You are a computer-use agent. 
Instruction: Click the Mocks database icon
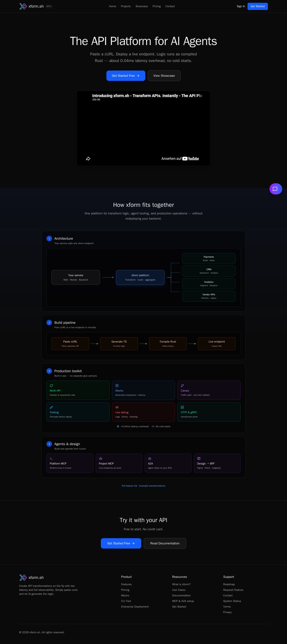pos(117,386)
